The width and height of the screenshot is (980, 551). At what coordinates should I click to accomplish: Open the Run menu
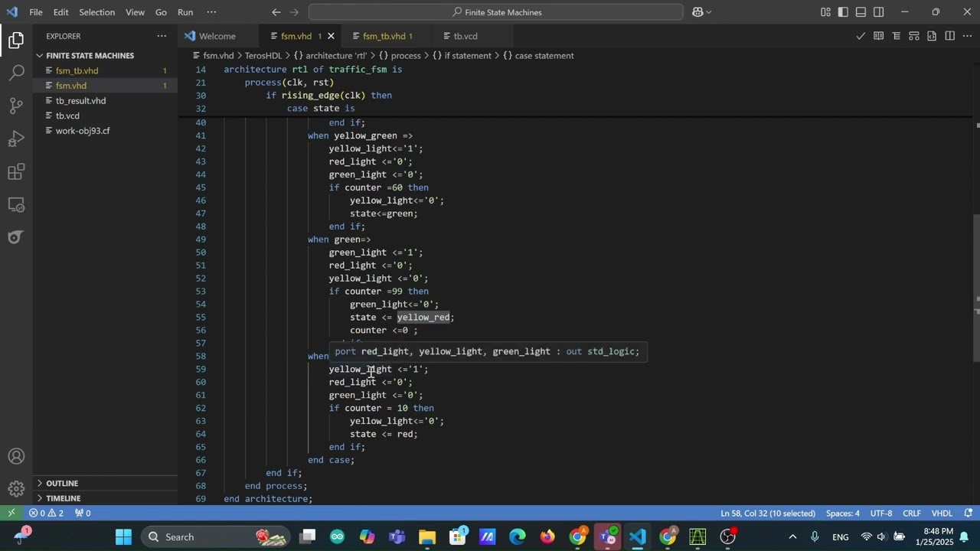[185, 12]
